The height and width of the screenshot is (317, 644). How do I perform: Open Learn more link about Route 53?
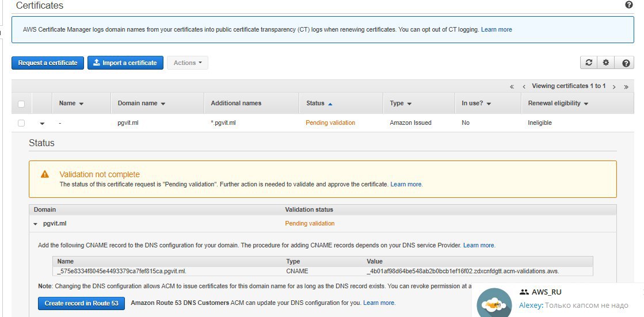pyautogui.click(x=379, y=303)
